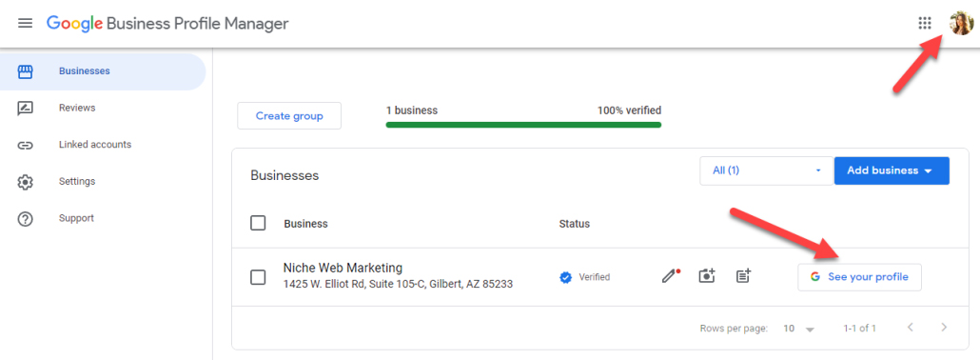Check the Niche Web Marketing row checkbox
The image size is (980, 360).
(x=258, y=277)
